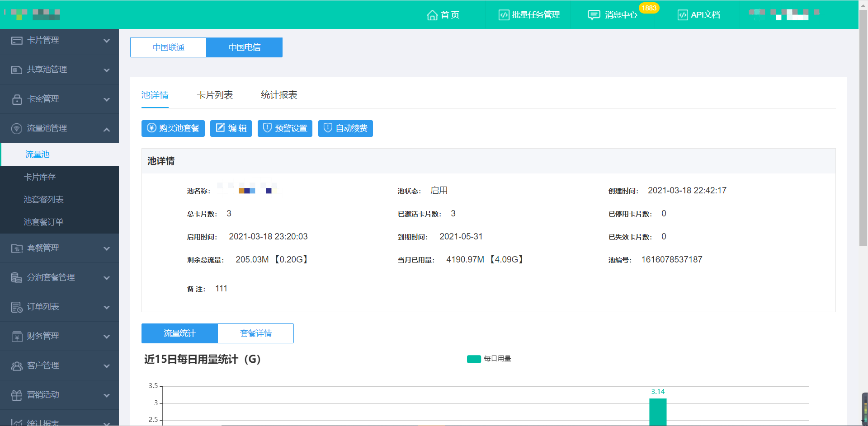
Task: Click the 编辑 button label
Action: (237, 128)
